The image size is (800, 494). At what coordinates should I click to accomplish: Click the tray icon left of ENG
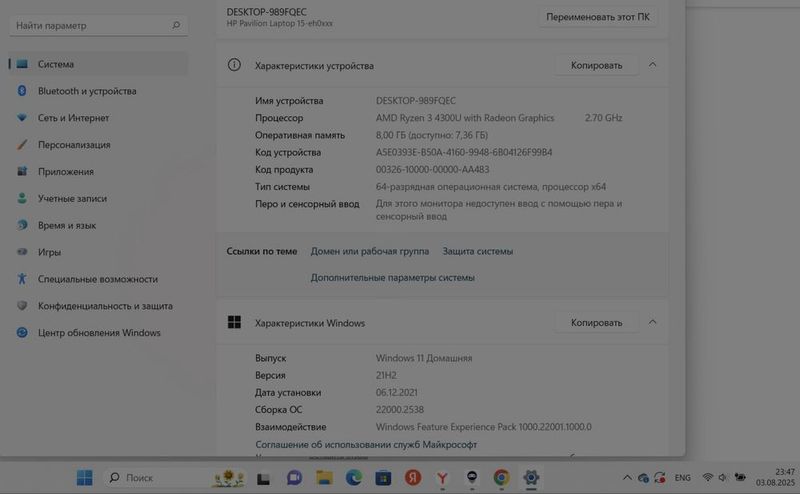click(x=660, y=478)
